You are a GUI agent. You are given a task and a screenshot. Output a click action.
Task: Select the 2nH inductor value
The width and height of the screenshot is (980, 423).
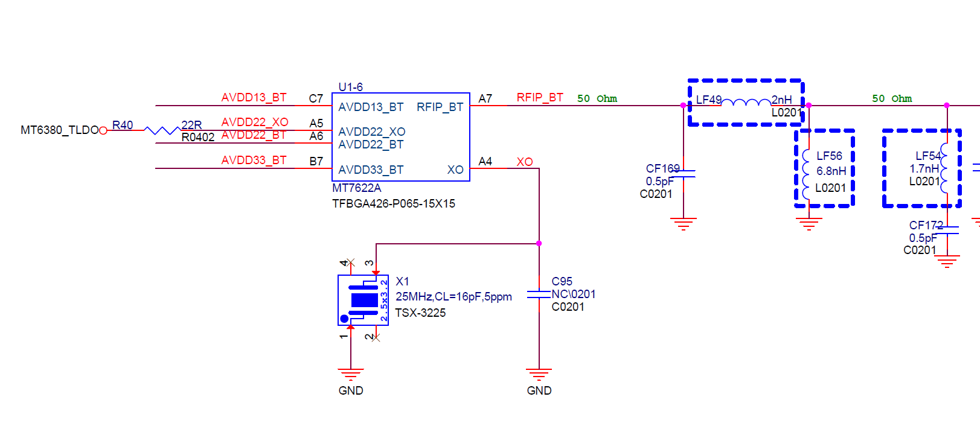click(782, 100)
